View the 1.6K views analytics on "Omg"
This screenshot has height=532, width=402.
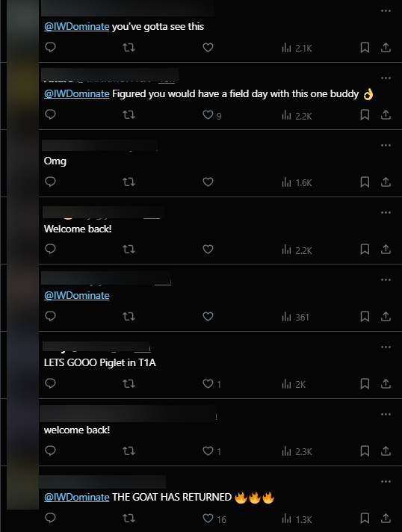coord(297,182)
